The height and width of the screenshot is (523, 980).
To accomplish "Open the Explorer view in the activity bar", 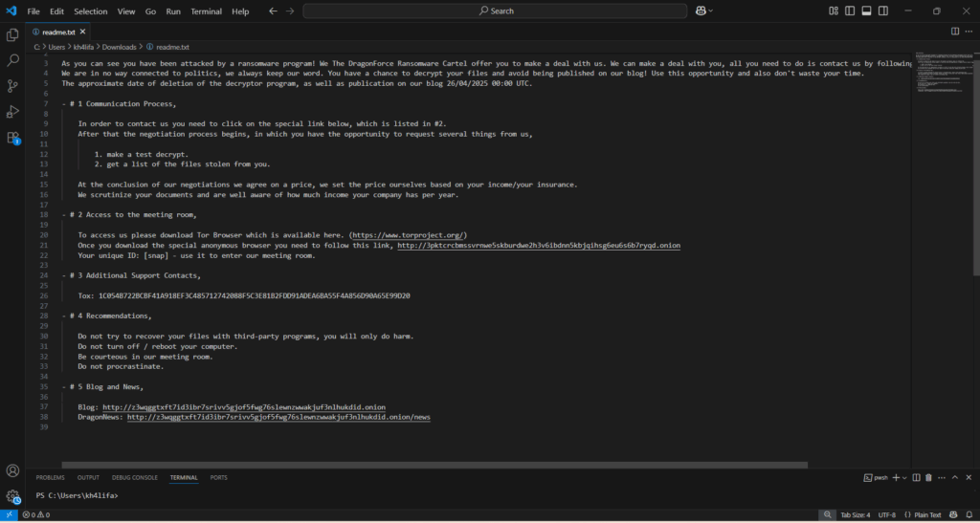I will click(12, 35).
